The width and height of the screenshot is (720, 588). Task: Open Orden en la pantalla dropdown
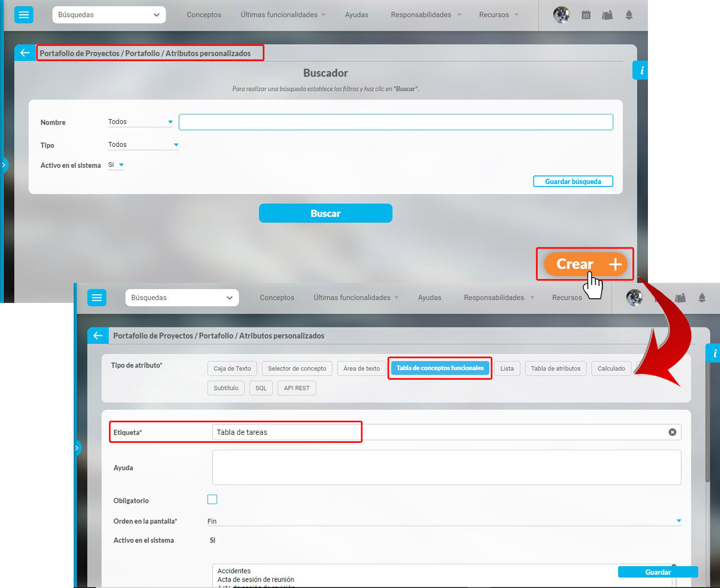pos(444,521)
